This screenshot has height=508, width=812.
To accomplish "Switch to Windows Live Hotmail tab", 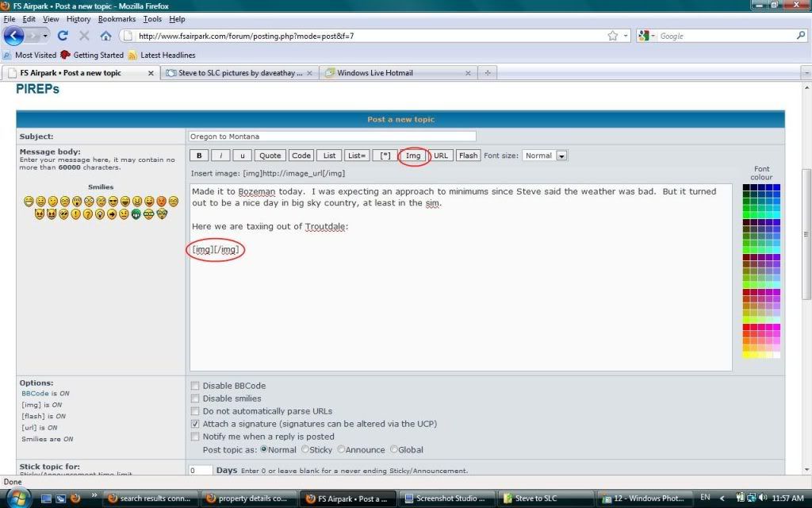I will (x=397, y=73).
